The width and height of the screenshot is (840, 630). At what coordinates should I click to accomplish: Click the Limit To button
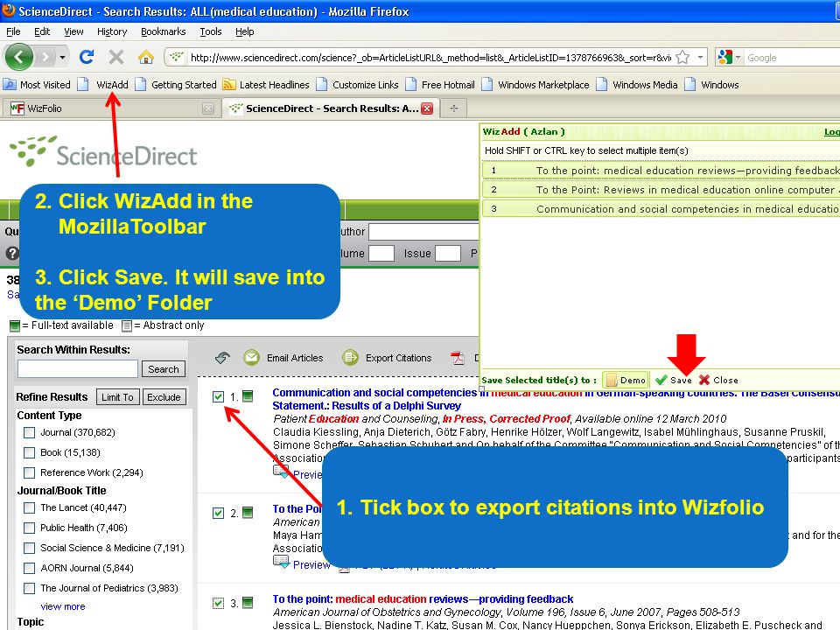pos(118,397)
